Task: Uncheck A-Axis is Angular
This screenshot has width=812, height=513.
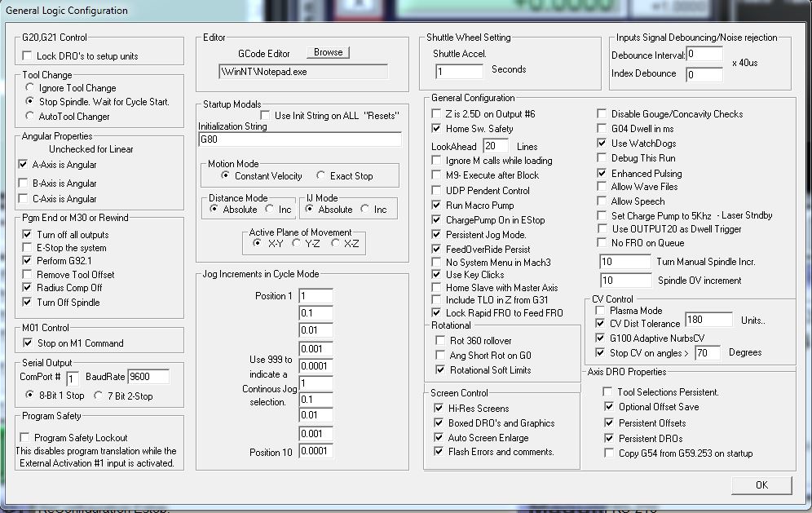Action: tap(24, 164)
